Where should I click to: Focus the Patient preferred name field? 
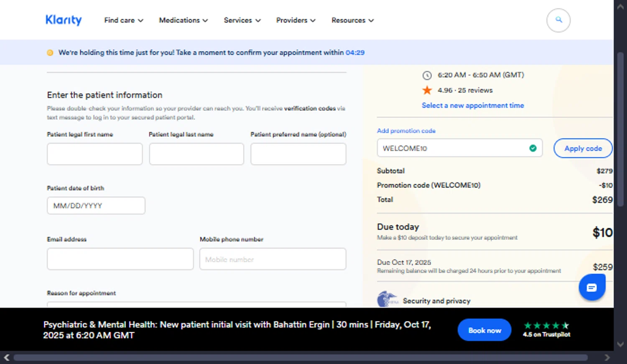pyautogui.click(x=298, y=154)
